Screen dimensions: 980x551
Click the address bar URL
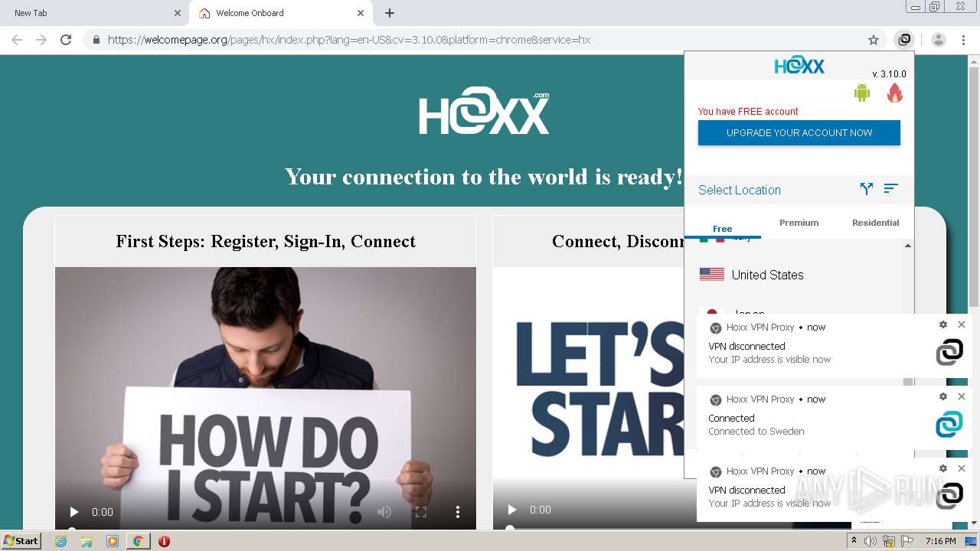tap(349, 40)
